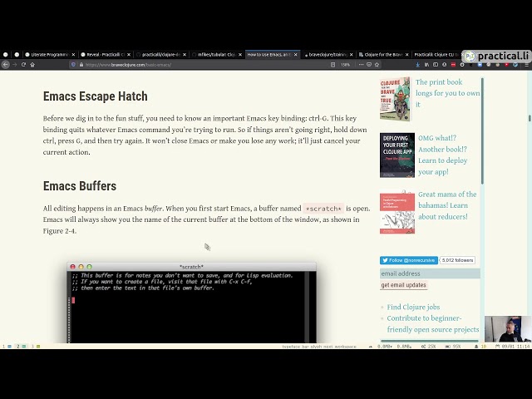This screenshot has height=399, width=532.
Task: Click the browser forward arrow
Action: point(15,65)
